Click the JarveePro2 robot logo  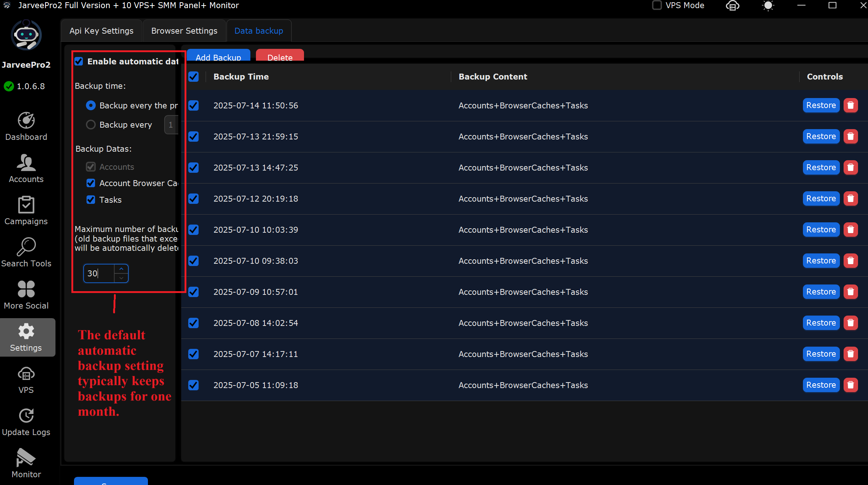click(x=26, y=36)
